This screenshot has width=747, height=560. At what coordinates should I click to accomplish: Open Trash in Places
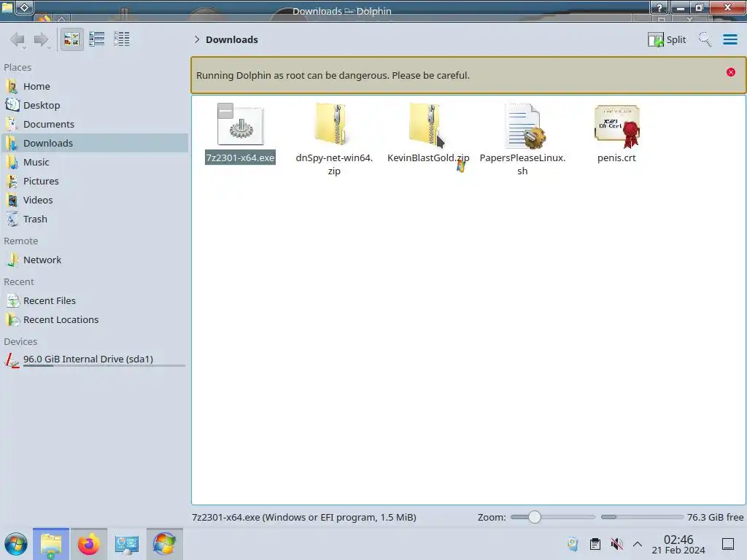pyautogui.click(x=95, y=219)
